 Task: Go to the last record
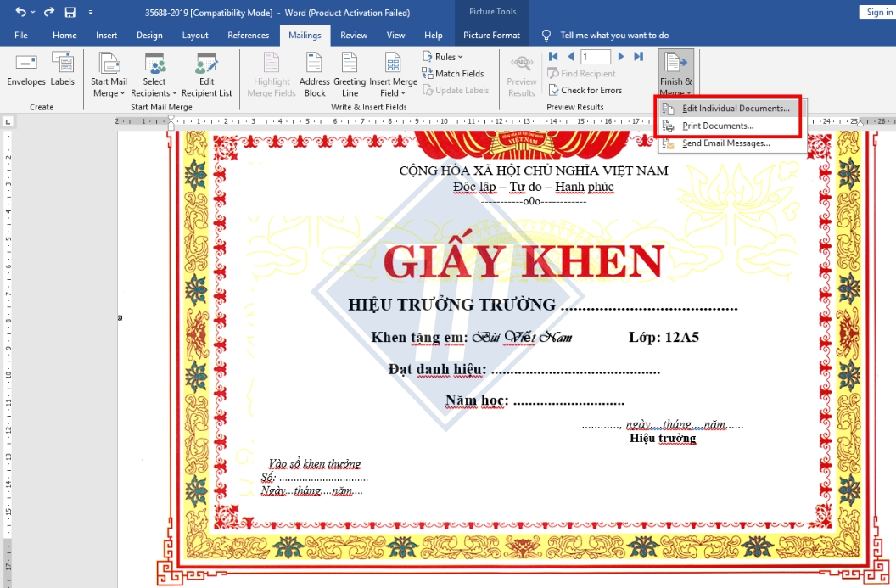(639, 56)
